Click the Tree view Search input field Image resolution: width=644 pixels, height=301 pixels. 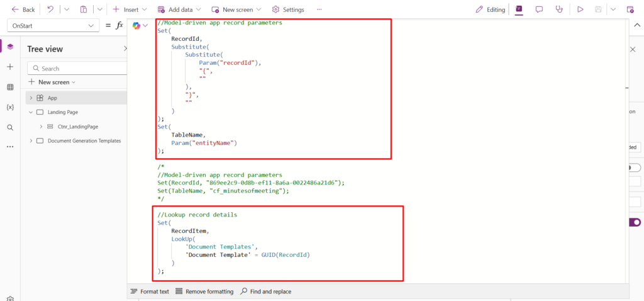point(77,68)
